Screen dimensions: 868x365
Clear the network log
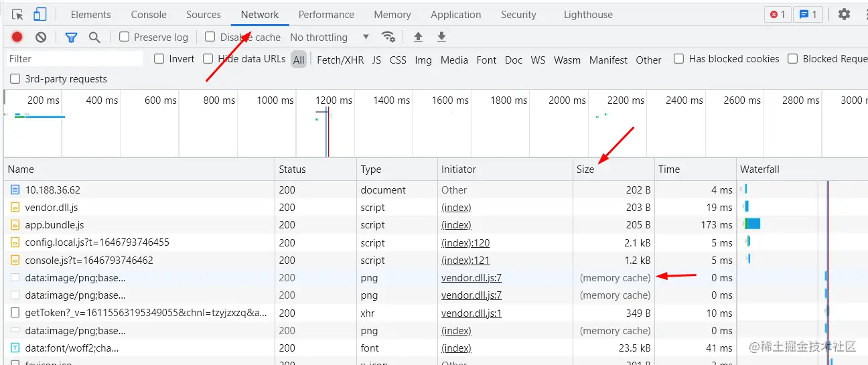pyautogui.click(x=41, y=38)
